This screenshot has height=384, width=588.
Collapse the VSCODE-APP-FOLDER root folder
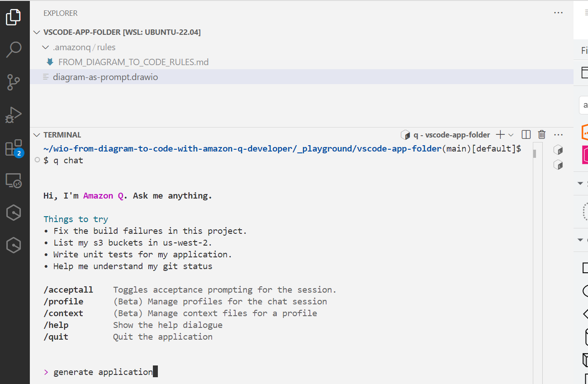(x=37, y=32)
